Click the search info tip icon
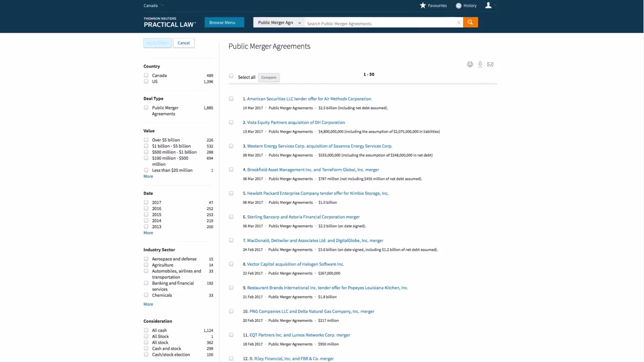This screenshot has width=644, height=362. [x=458, y=23]
